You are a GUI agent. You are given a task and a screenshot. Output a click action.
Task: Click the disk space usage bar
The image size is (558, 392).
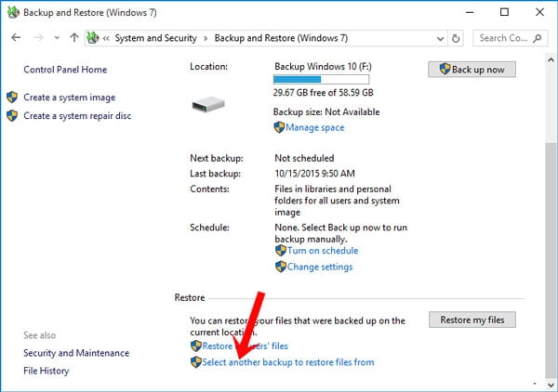click(322, 79)
